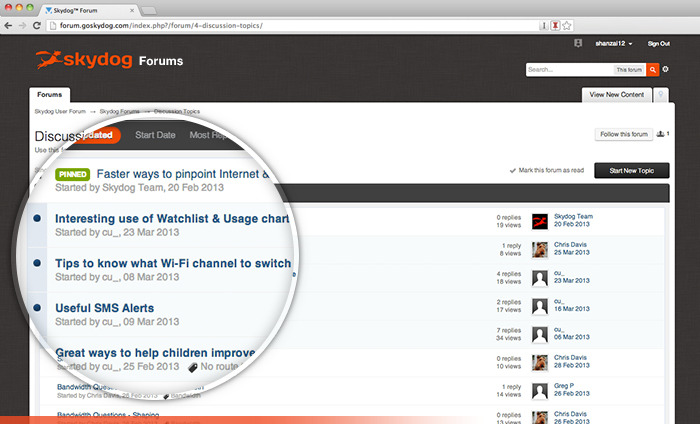Viewport: 700px width, 424px height.
Task: Click the followers count icon
Action: [x=660, y=134]
